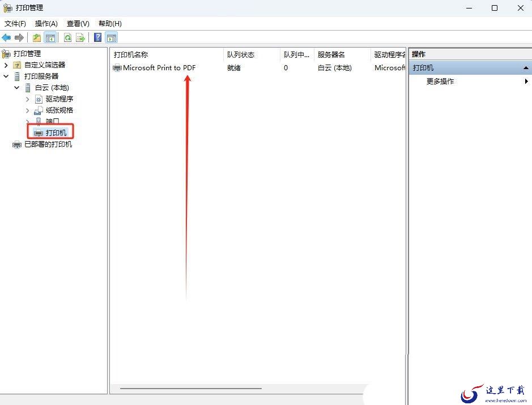The image size is (532, 405).
Task: Click the 已部署的打印机 printer icon
Action: pyautogui.click(x=17, y=145)
